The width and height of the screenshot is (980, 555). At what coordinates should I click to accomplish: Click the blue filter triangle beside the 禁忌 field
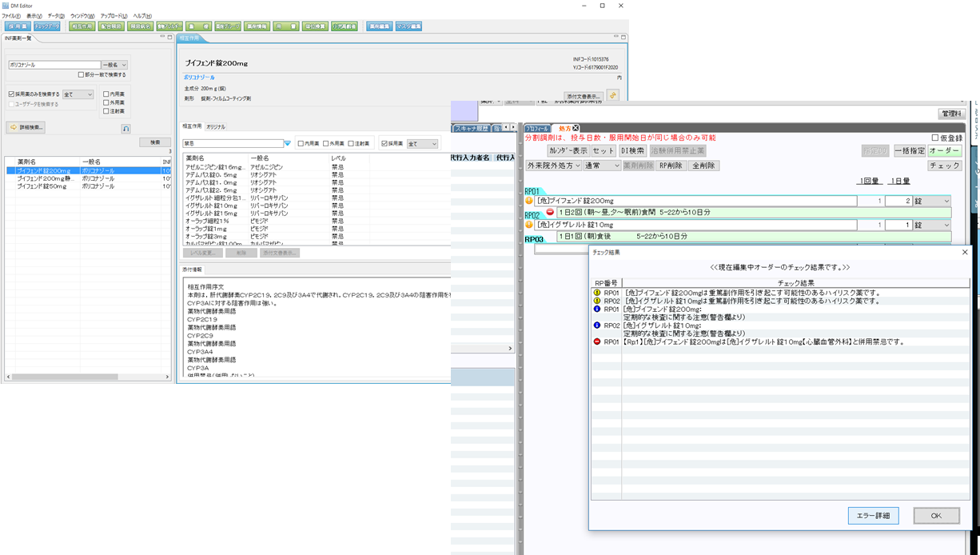(x=288, y=144)
